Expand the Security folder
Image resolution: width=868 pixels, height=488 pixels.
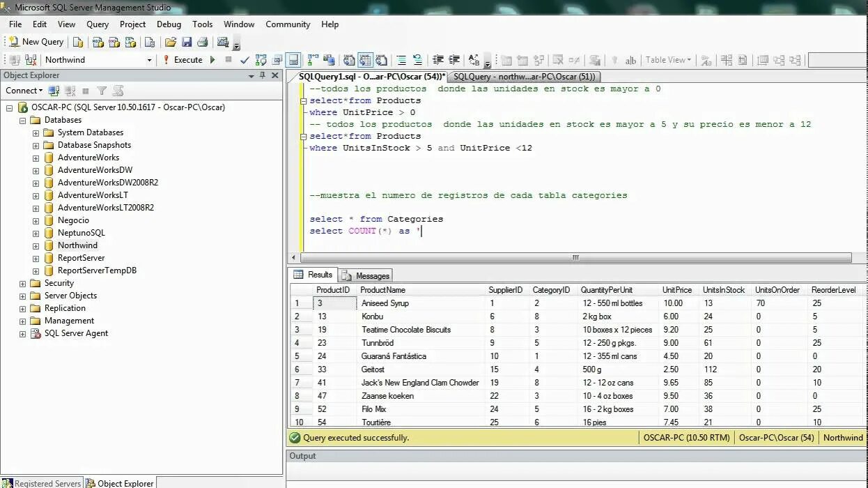click(22, 284)
